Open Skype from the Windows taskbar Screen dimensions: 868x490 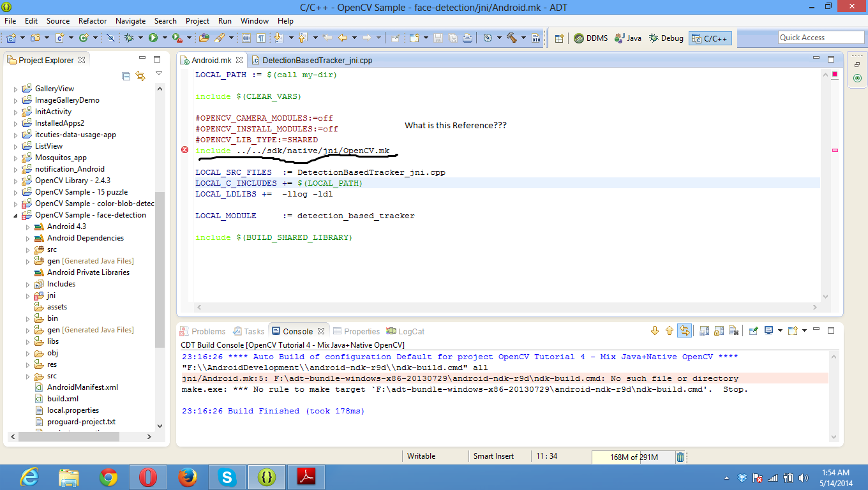[x=226, y=477]
